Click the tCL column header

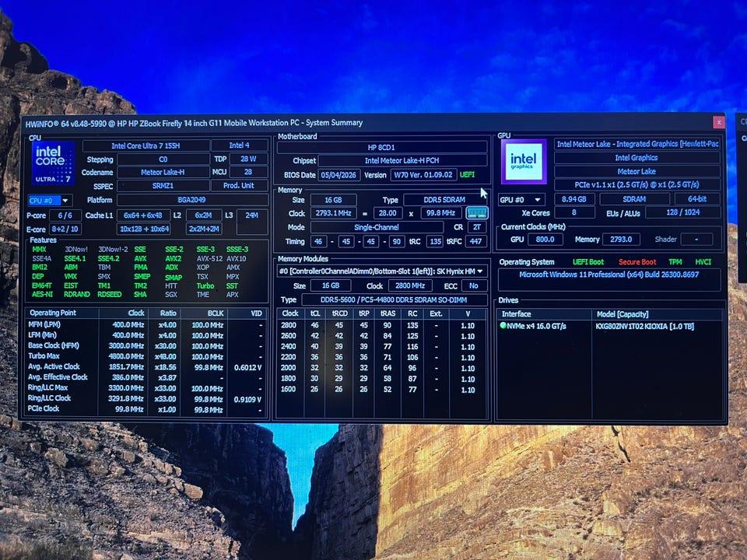(315, 313)
